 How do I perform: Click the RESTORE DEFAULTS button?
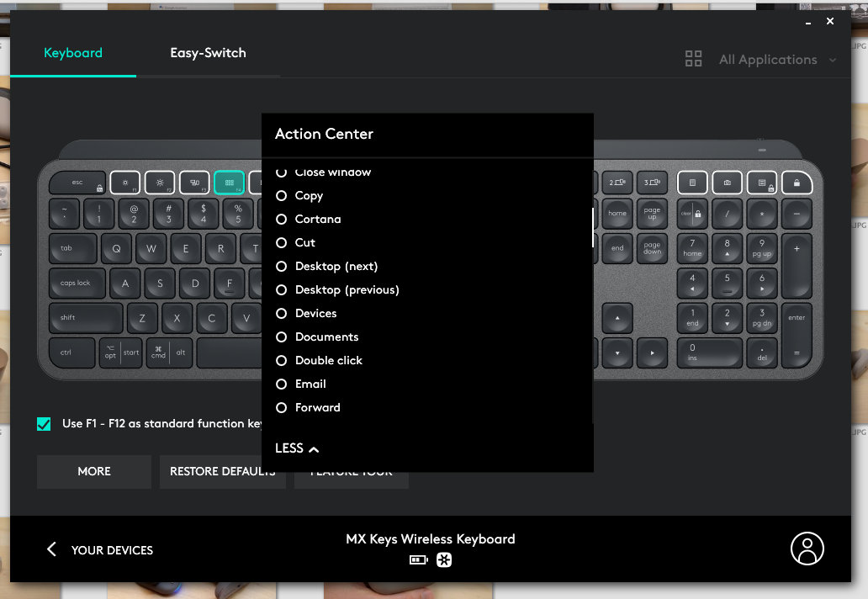223,472
